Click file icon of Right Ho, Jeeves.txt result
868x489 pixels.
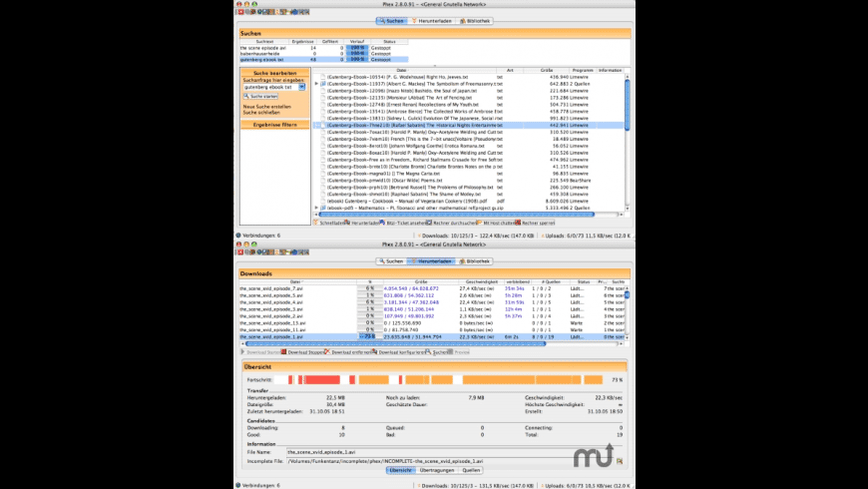point(323,77)
